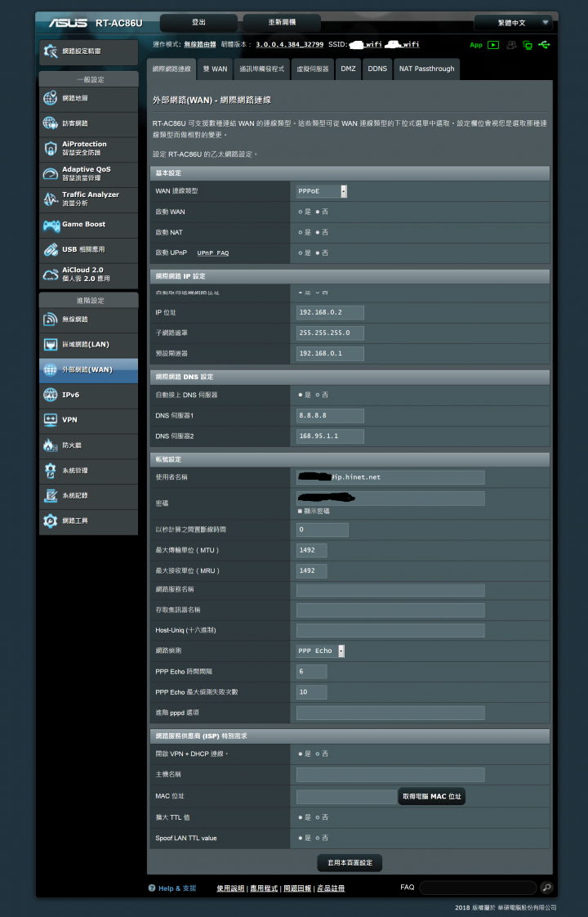Switch to the NAT Passthrough tab

pyautogui.click(x=426, y=69)
